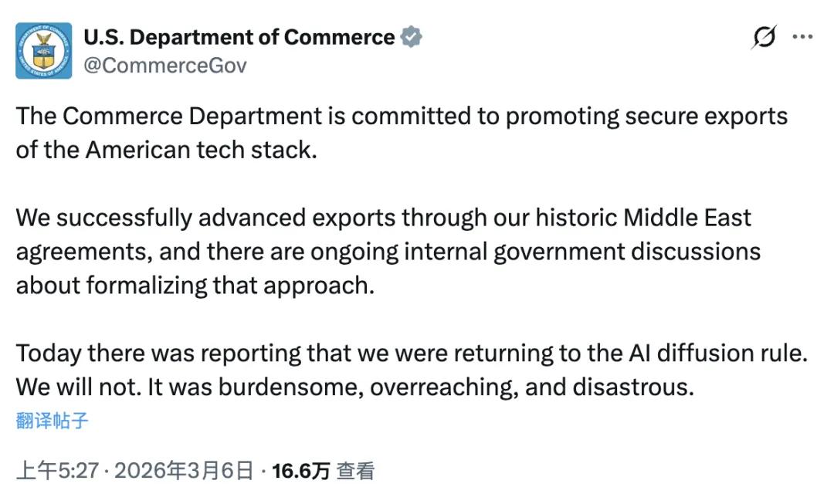Click the "We will not." sentence
The image size is (834, 504).
click(x=79, y=387)
